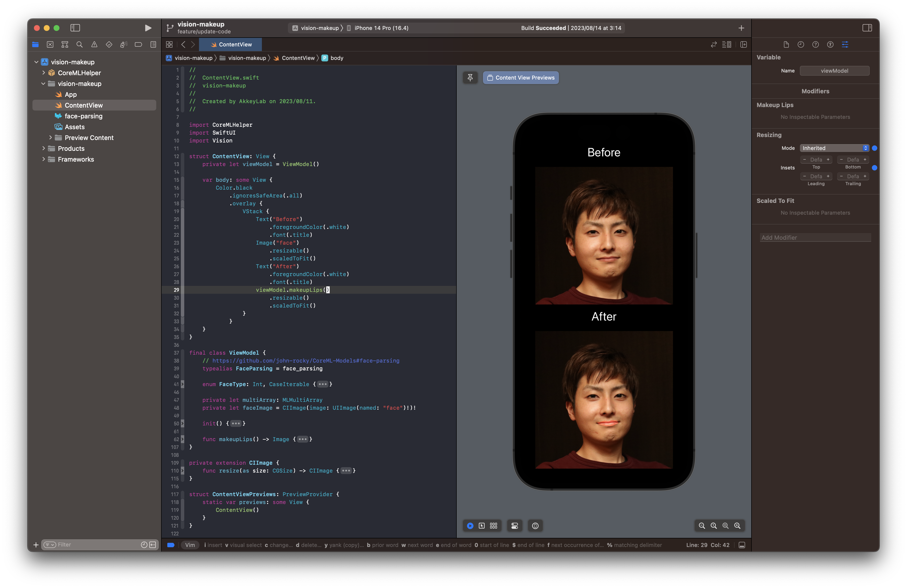
Task: Pin the preview with the pin icon
Action: pos(470,77)
